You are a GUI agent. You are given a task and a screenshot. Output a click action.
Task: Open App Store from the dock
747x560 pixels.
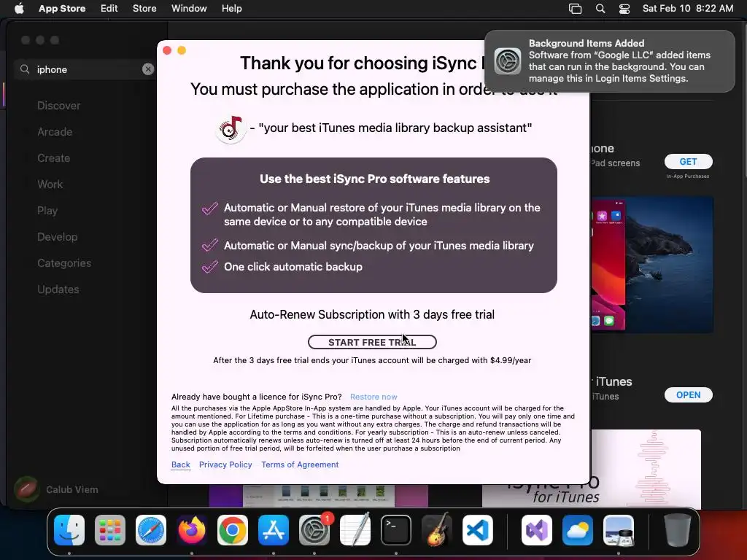(x=274, y=530)
